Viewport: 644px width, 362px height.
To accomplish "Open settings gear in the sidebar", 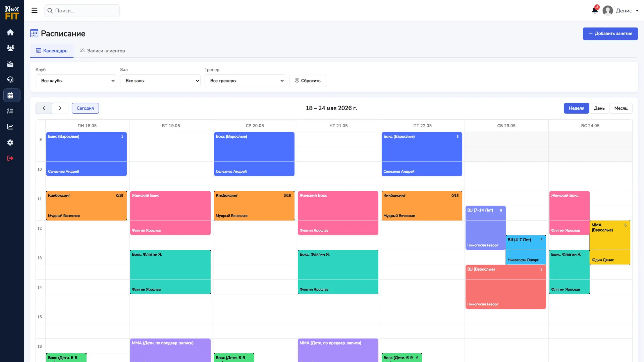I will pyautogui.click(x=10, y=142).
